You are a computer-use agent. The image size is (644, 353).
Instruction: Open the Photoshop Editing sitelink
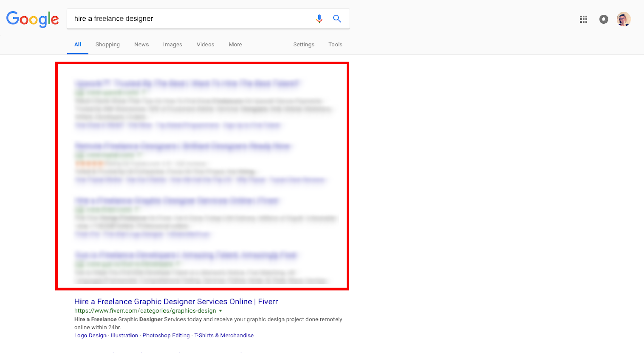point(166,335)
